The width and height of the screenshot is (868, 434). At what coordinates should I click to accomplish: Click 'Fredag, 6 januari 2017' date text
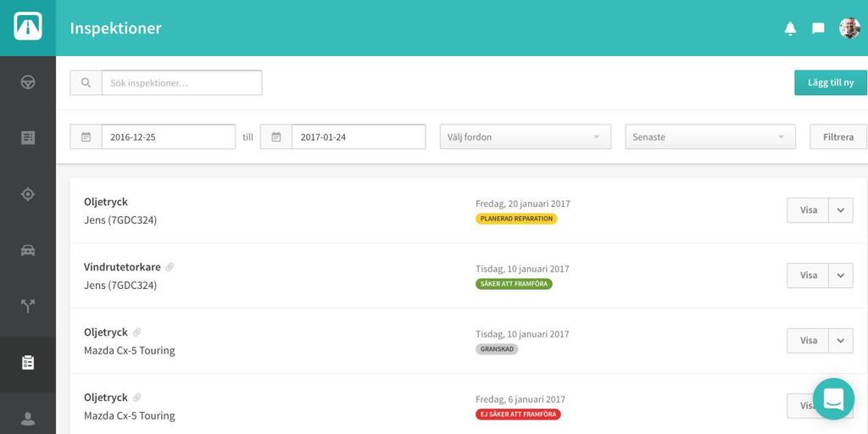point(520,400)
